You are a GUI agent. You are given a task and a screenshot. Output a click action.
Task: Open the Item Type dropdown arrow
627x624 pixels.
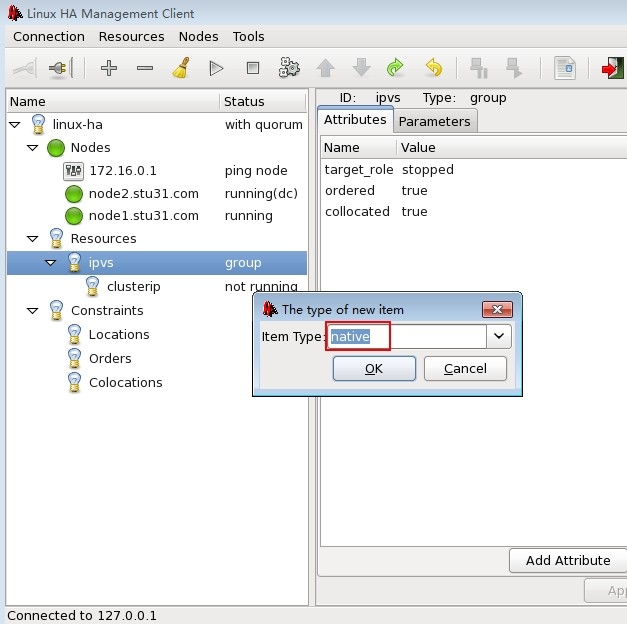tap(499, 336)
